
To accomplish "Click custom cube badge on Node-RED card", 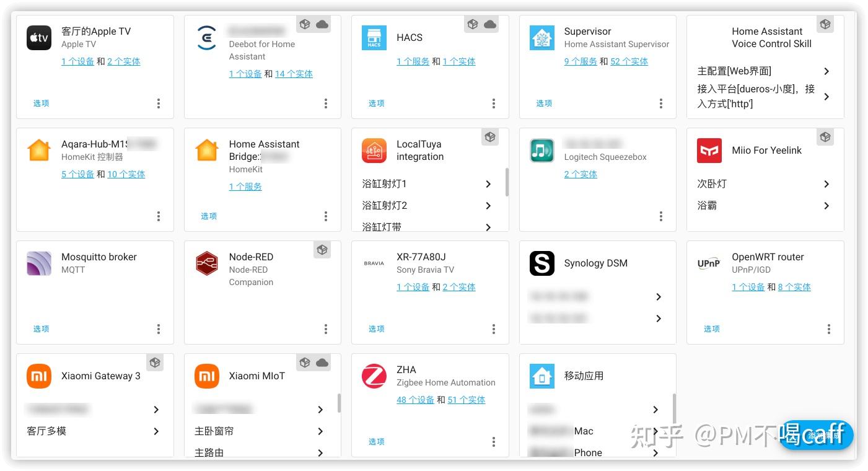I will [322, 250].
